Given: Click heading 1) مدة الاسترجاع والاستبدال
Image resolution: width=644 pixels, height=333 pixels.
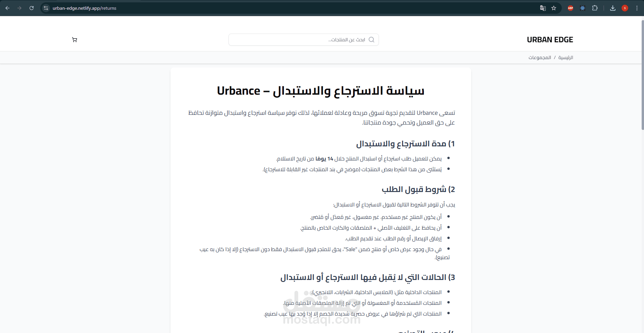Looking at the screenshot, I should 405,144.
